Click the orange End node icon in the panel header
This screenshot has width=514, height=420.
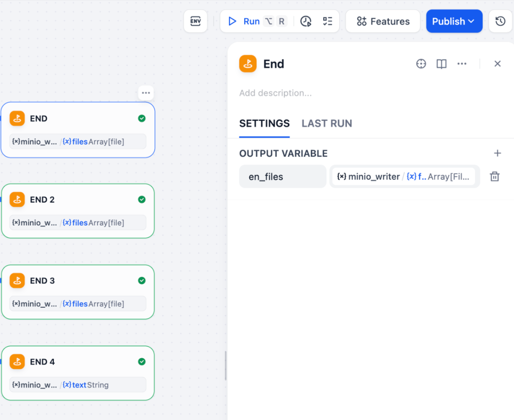click(247, 63)
